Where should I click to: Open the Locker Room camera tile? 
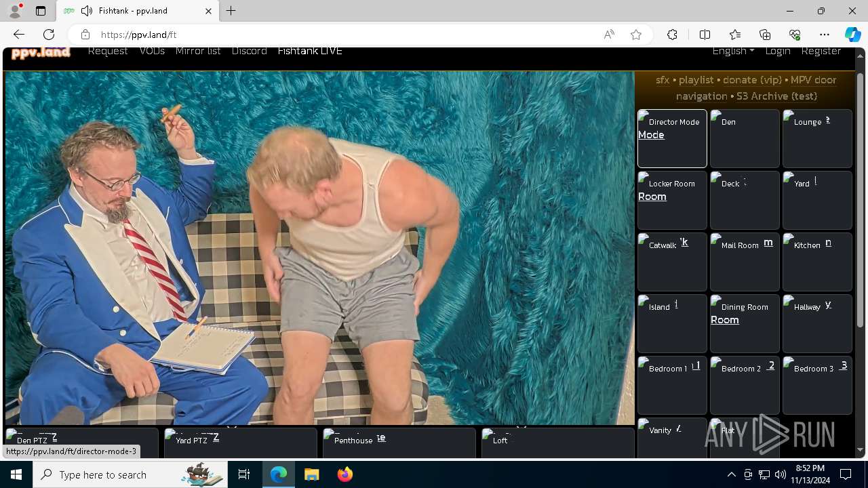(x=672, y=200)
